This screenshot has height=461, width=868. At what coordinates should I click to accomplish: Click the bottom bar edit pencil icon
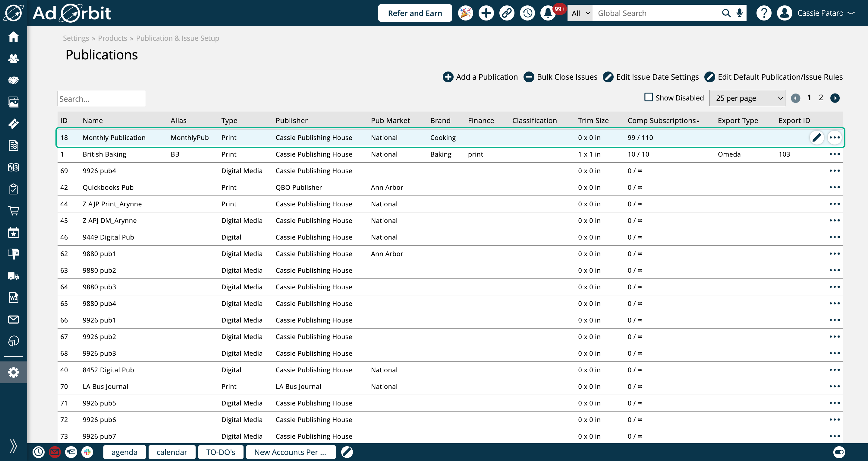click(x=347, y=452)
